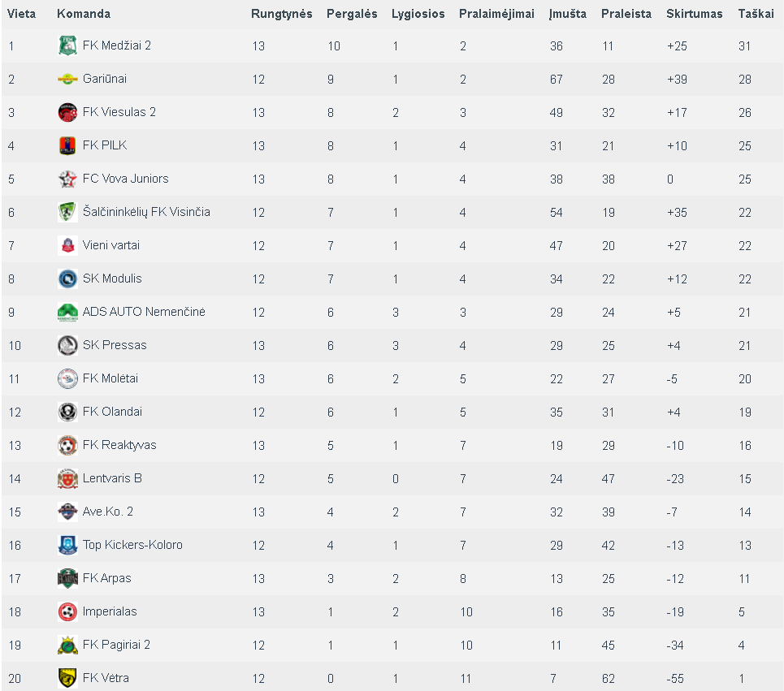Open the SK Pressas team link
784x691 pixels.
pyautogui.click(x=115, y=345)
